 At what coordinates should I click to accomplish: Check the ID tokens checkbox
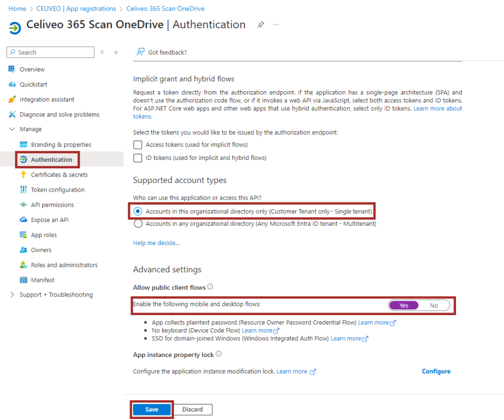[x=138, y=158]
